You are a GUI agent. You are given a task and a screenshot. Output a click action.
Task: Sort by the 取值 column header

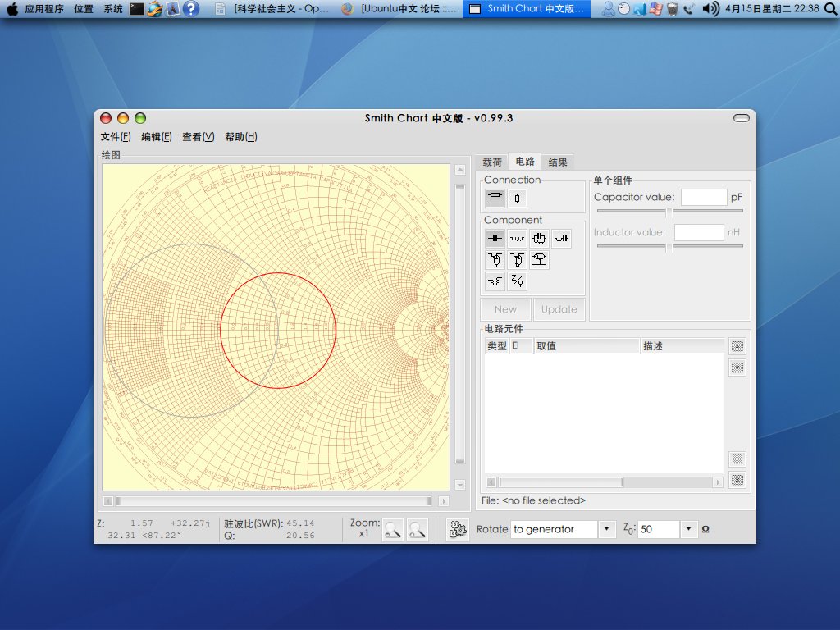tap(587, 346)
